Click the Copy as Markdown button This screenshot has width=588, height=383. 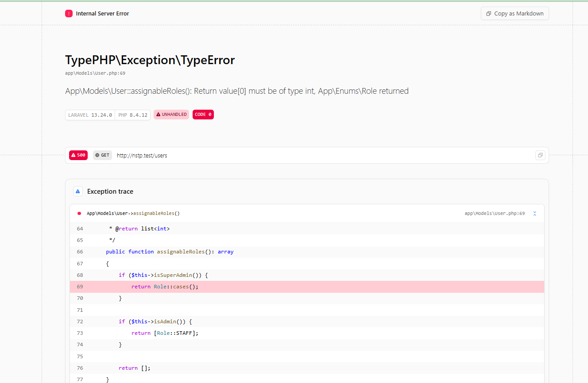click(514, 14)
